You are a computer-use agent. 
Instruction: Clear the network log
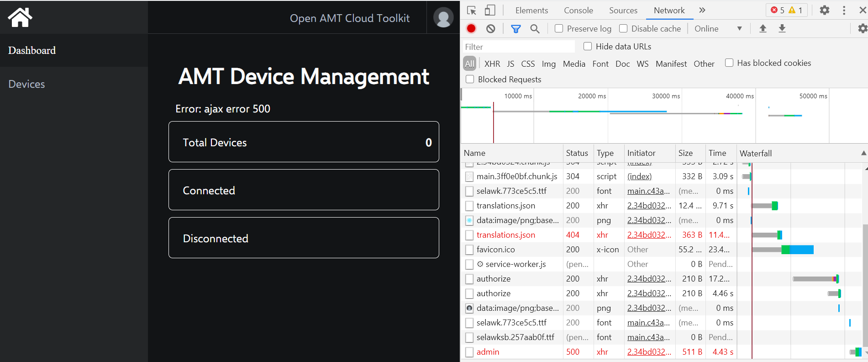[x=491, y=28]
